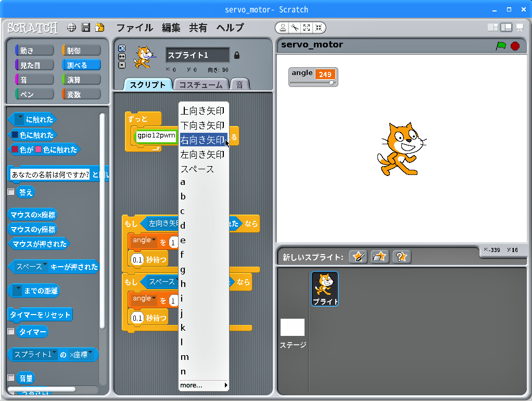The image size is (532, 401).
Task: Switch to the 音 tab
Action: tap(239, 84)
